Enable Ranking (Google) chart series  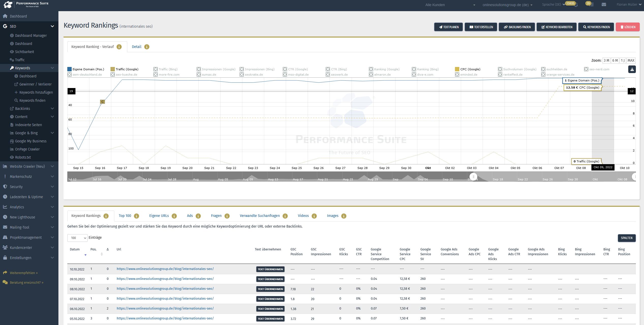coord(384,69)
